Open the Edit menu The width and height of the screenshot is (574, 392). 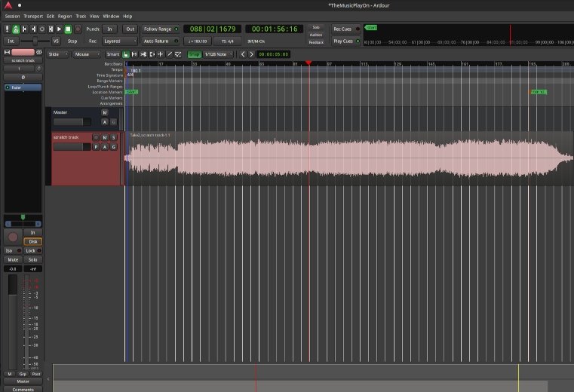51,16
